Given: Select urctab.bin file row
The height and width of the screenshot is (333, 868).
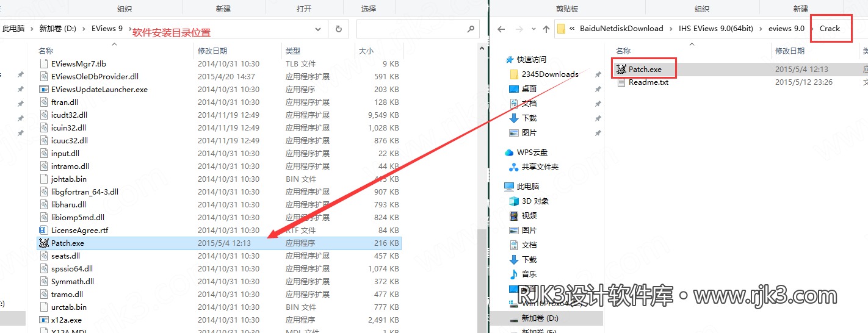Looking at the screenshot, I should (x=219, y=307).
